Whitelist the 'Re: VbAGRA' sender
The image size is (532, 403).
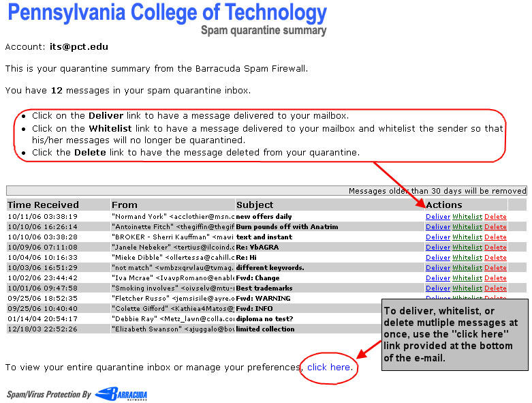(x=467, y=247)
